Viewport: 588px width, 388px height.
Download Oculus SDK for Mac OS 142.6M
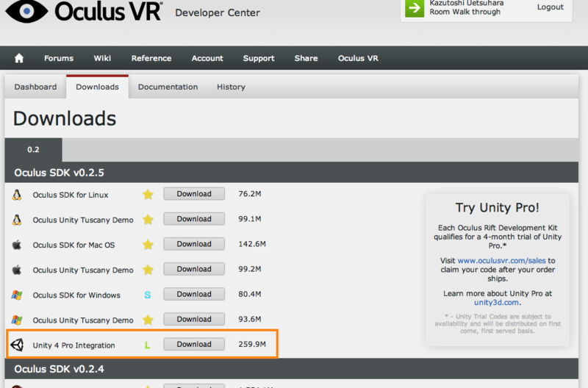point(194,244)
